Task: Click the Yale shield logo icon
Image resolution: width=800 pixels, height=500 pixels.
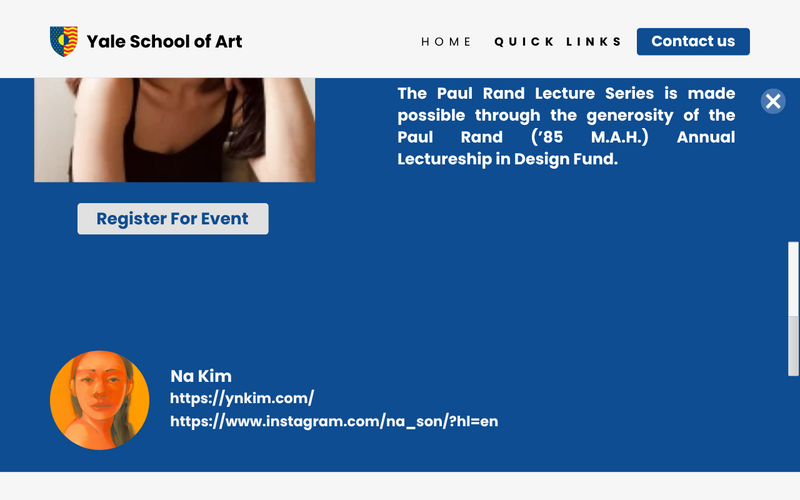Action: 64,41
